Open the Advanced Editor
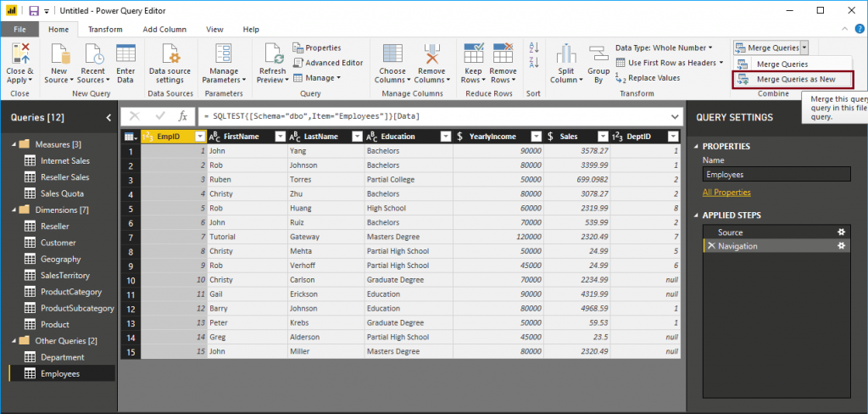 click(x=328, y=63)
